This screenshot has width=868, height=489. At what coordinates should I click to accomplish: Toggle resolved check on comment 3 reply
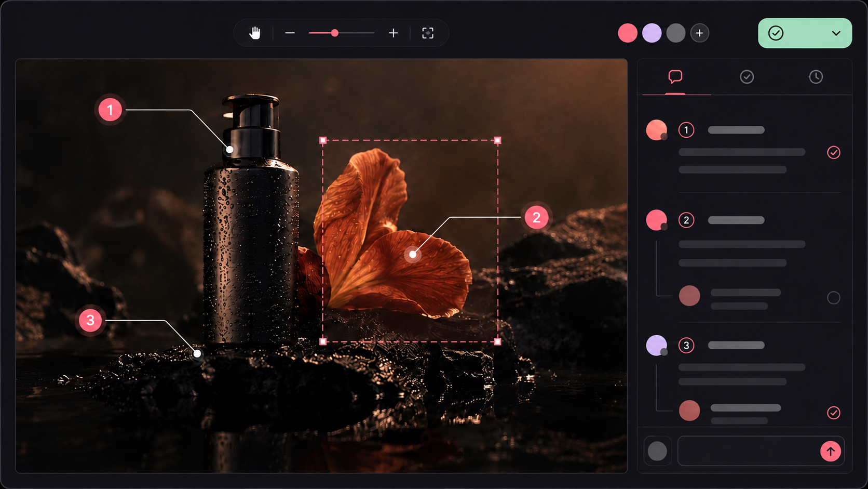834,413
